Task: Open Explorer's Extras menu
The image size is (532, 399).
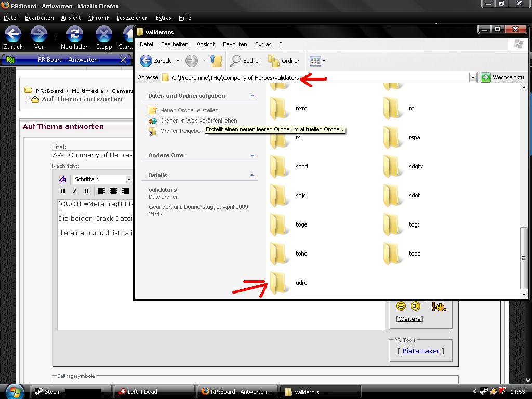Action: coord(263,44)
